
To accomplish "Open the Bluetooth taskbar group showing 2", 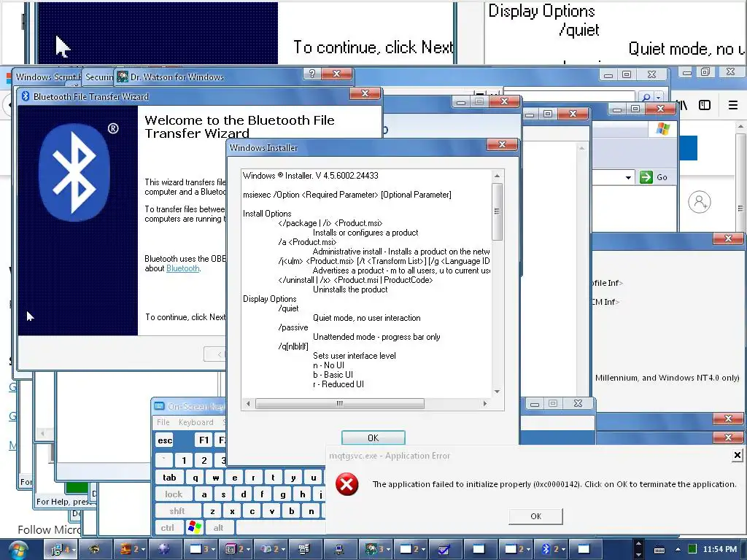I will 551,549.
